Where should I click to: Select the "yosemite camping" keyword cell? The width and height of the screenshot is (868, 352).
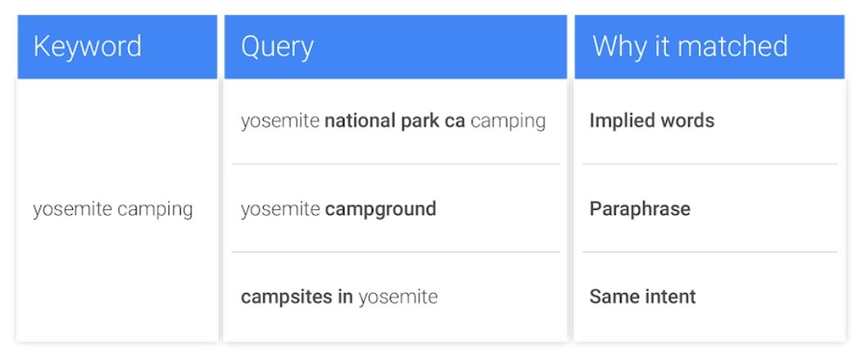point(113,209)
